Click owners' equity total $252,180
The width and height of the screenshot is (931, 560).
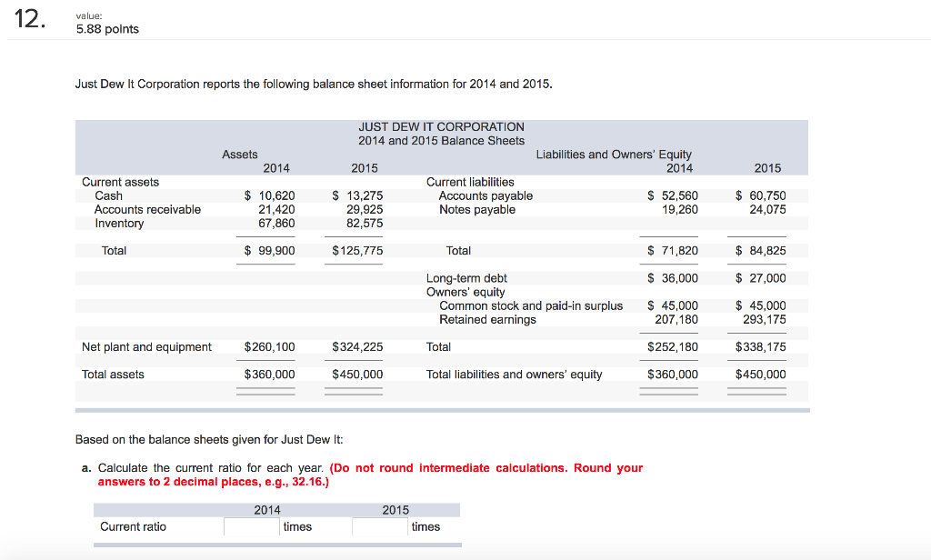673,346
